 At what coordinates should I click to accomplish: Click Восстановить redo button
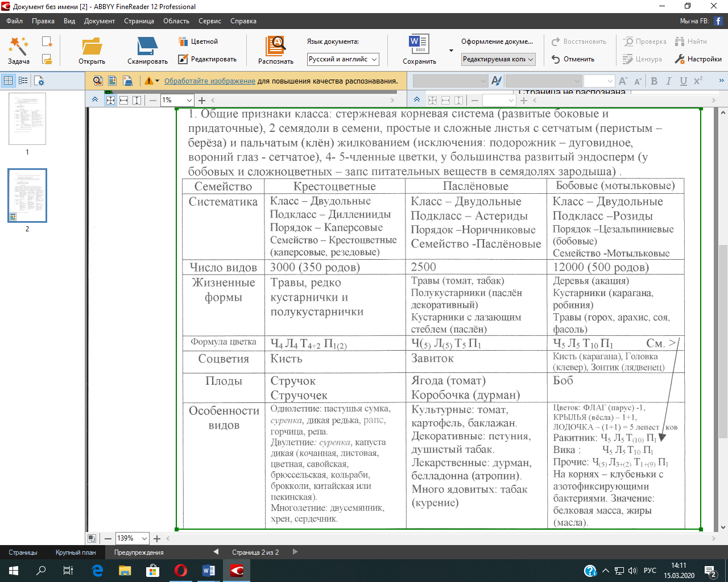coord(579,41)
